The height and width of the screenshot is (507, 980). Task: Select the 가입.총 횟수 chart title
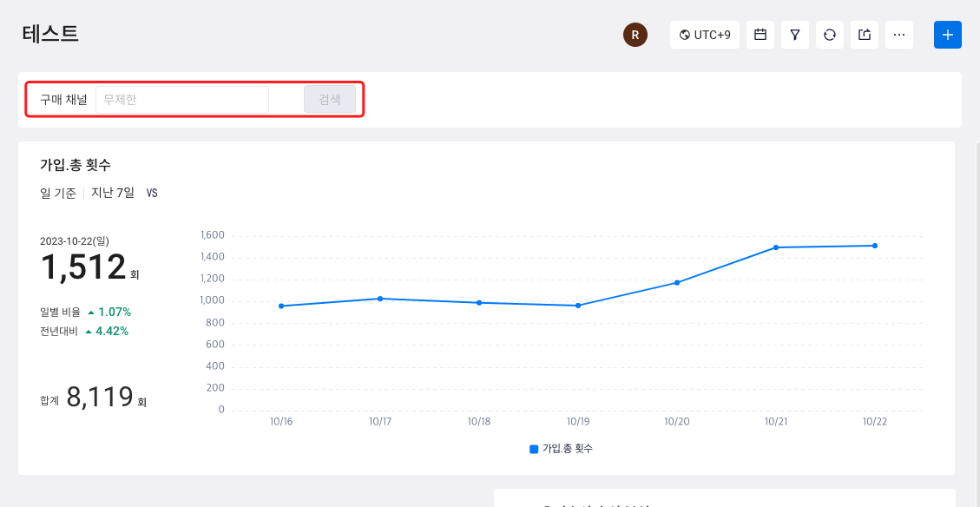pyautogui.click(x=72, y=165)
